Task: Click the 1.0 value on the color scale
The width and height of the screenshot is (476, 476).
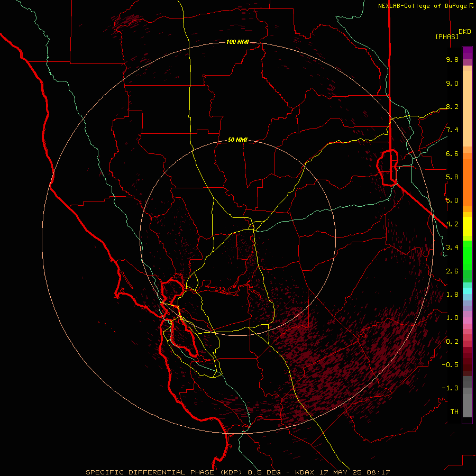Action: (452, 318)
